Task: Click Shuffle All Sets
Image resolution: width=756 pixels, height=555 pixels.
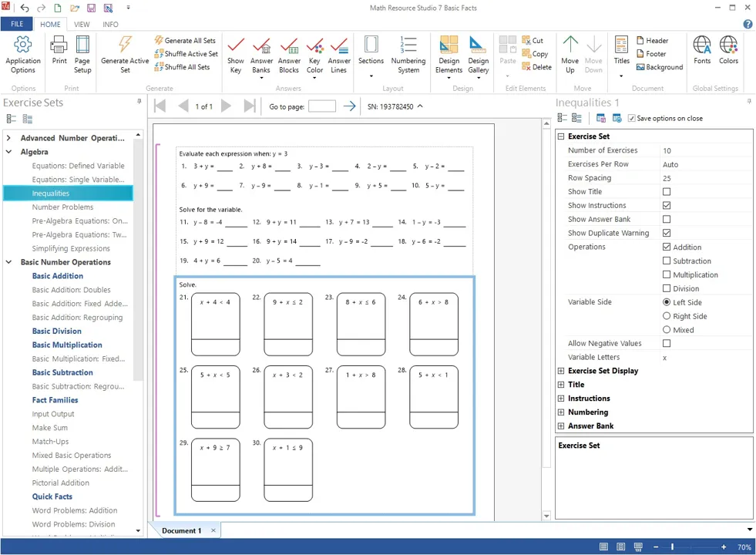Action: point(182,67)
